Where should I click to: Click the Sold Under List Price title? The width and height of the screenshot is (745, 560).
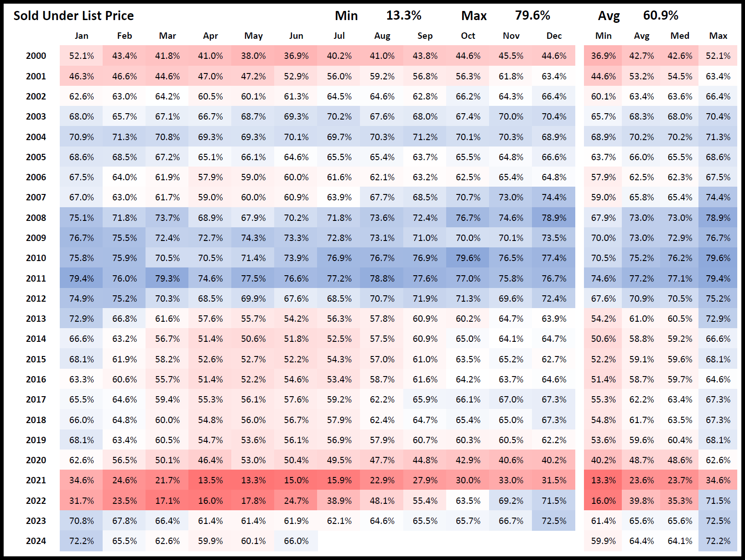click(x=73, y=16)
